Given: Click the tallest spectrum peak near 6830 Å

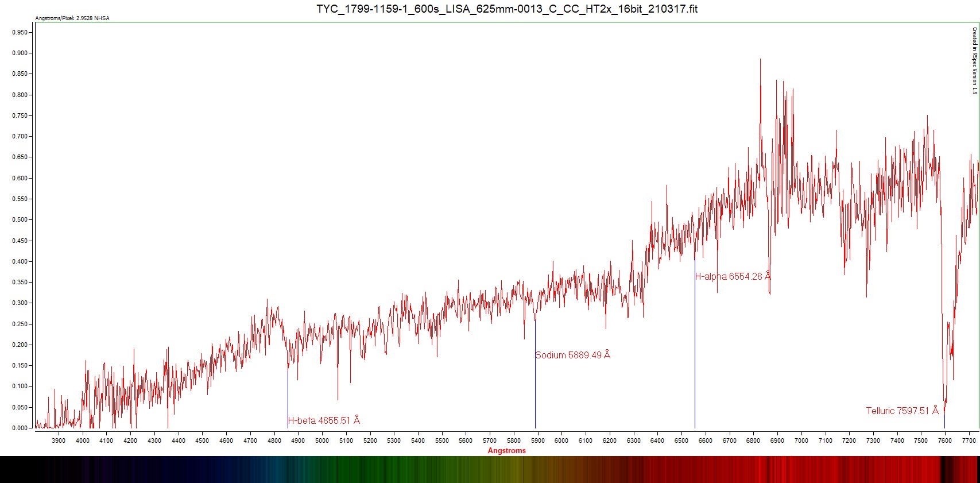Looking at the screenshot, I should [x=761, y=60].
